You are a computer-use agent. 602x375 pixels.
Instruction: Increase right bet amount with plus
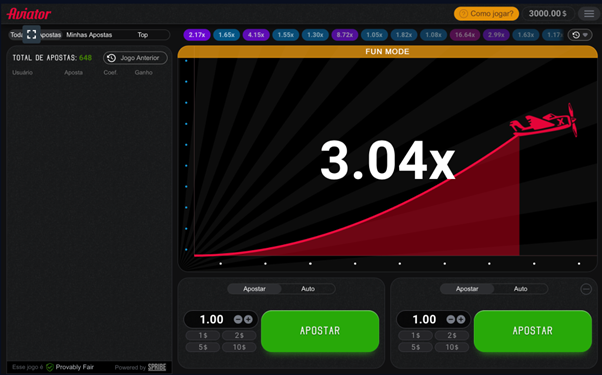pyautogui.click(x=461, y=319)
